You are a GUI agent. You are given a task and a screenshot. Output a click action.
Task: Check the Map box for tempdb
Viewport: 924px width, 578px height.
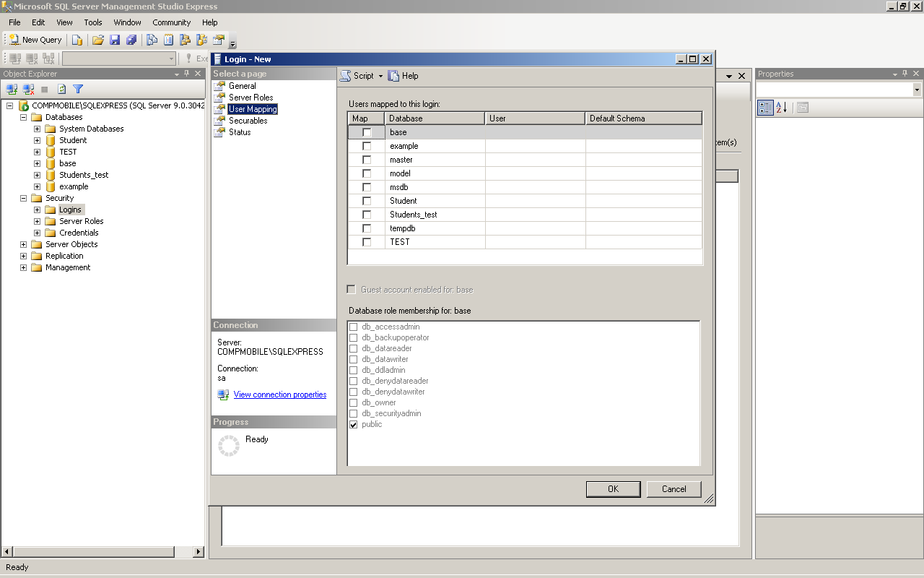(x=367, y=228)
